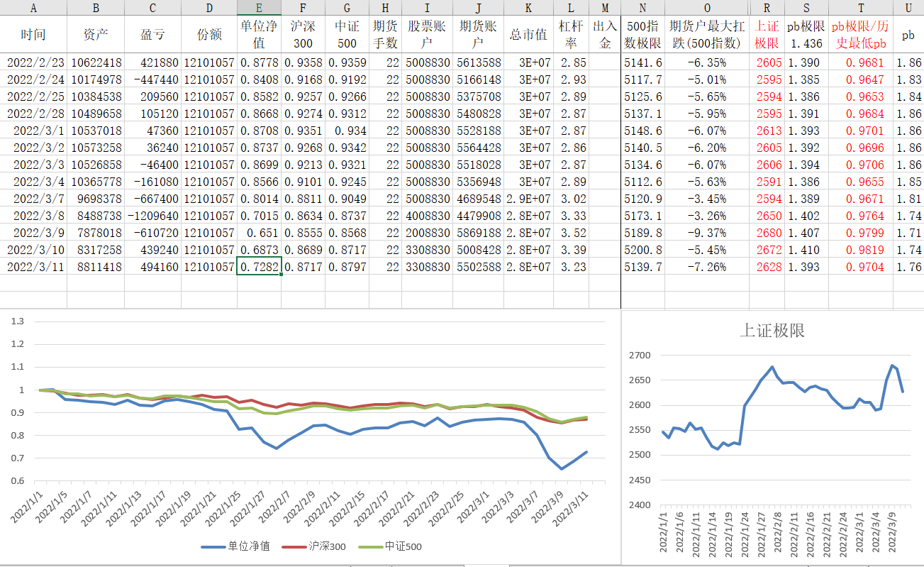This screenshot has width=924, height=567.
Task: Click the 资产 cell showing 7878018
Action: coord(96,233)
